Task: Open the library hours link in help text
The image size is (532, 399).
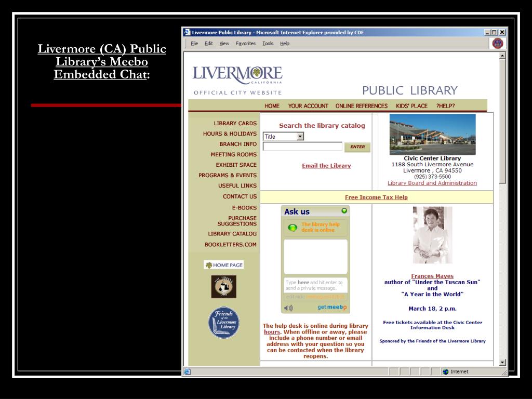Action: (x=272, y=332)
